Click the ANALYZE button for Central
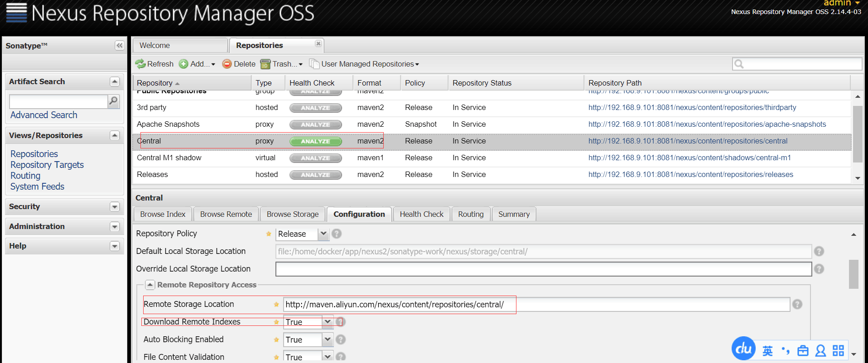This screenshot has width=868, height=363. [316, 141]
